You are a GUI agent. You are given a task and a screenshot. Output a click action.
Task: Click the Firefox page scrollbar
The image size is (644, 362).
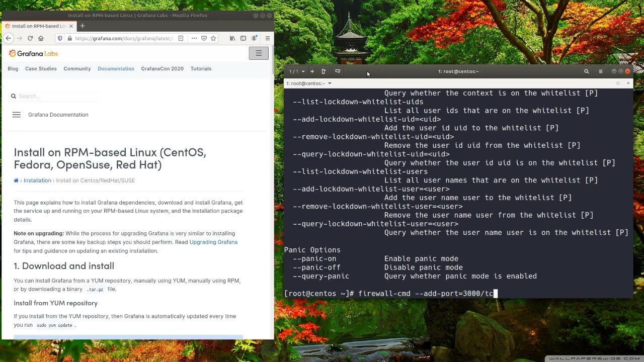(x=272, y=60)
